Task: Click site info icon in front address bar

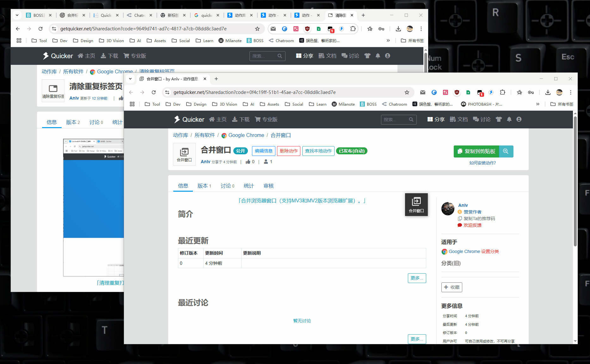Action: pos(167,92)
